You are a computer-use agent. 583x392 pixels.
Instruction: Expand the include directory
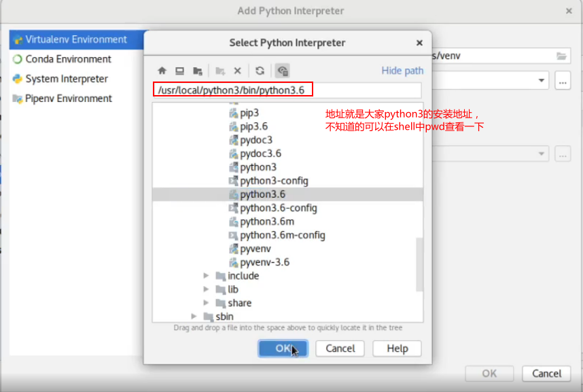[207, 276]
